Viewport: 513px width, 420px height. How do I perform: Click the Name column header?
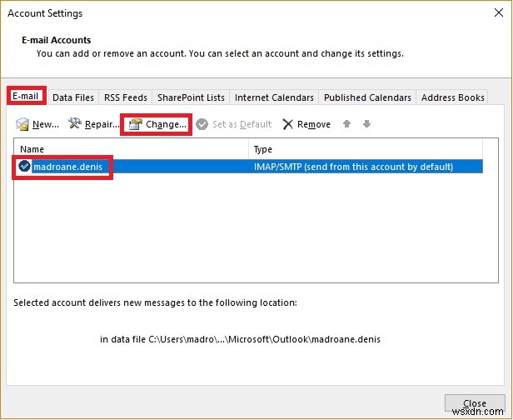pos(131,149)
